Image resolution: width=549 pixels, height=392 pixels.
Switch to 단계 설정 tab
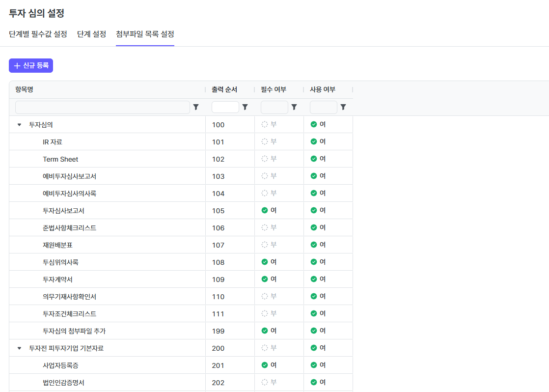click(91, 34)
